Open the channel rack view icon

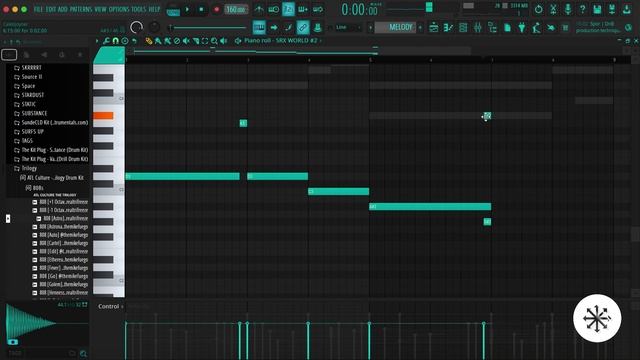coord(463,27)
